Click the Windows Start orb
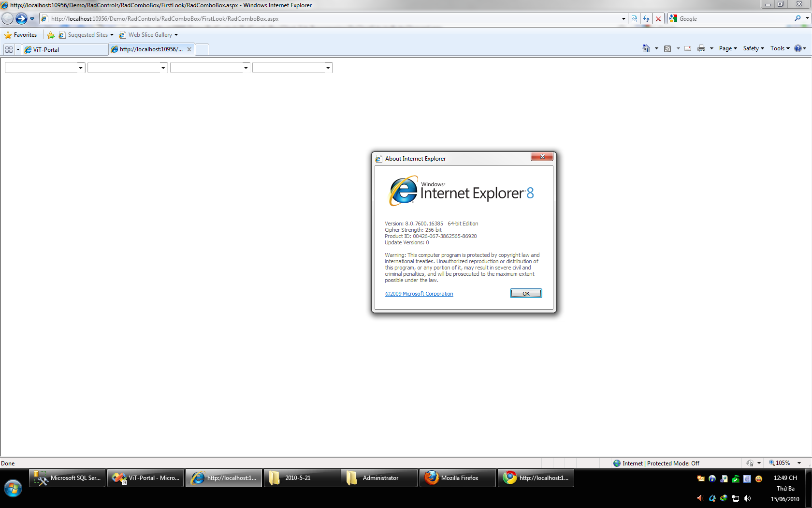Image resolution: width=812 pixels, height=508 pixels. pos(13,488)
